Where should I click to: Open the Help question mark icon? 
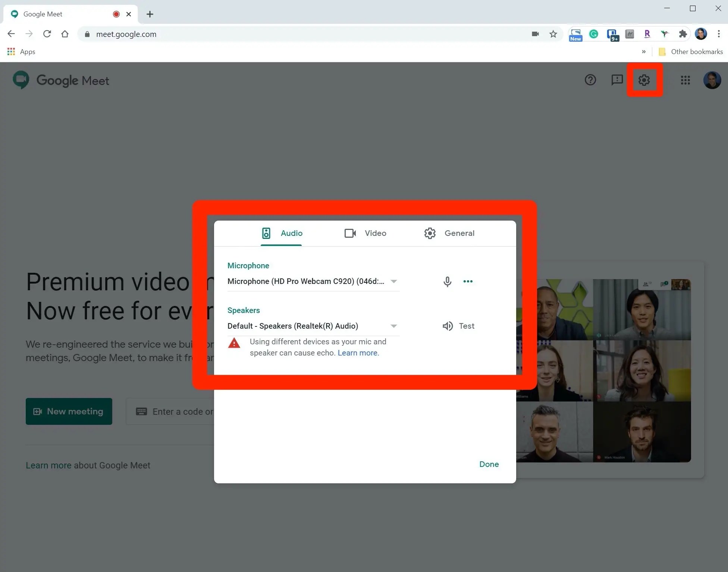pyautogui.click(x=590, y=80)
